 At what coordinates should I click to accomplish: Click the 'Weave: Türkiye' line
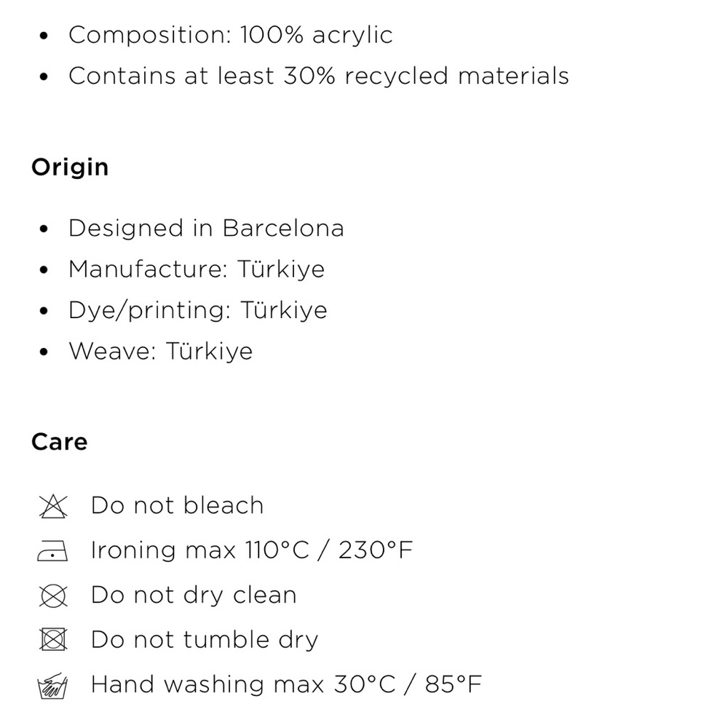(160, 351)
